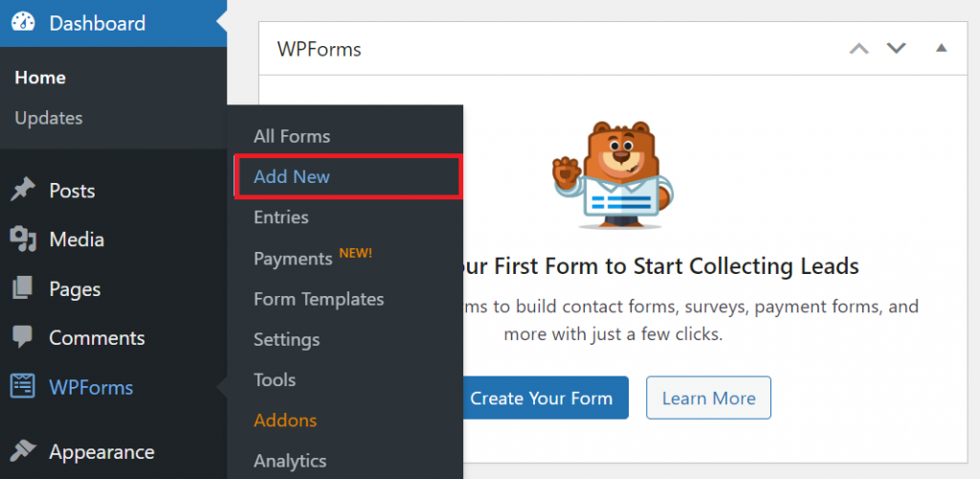
Task: Move WPForms widget down with chevron
Action: [896, 48]
